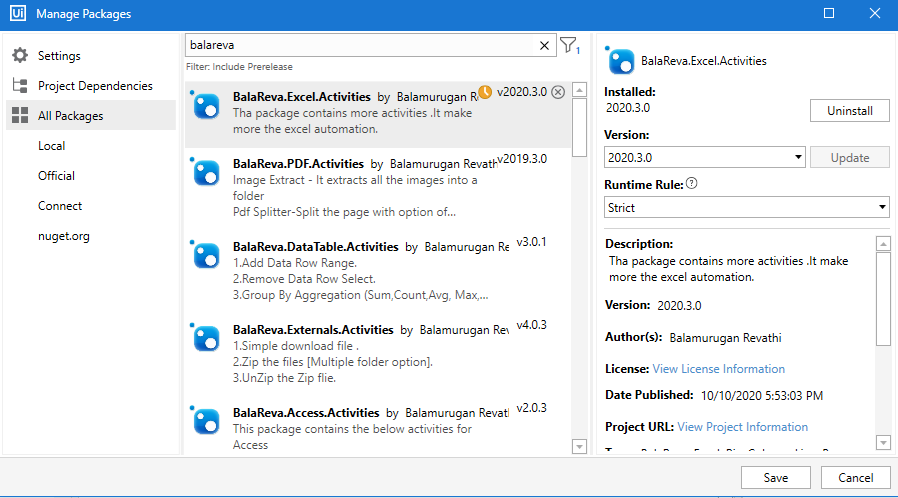Click the '3.UnZip the Zip flie.' line

tap(284, 378)
